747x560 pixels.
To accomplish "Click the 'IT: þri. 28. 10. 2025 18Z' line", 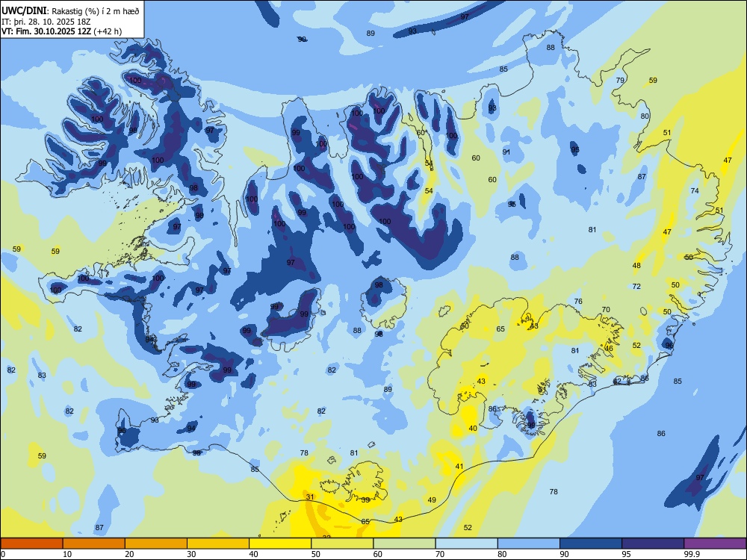I will 47,22.
